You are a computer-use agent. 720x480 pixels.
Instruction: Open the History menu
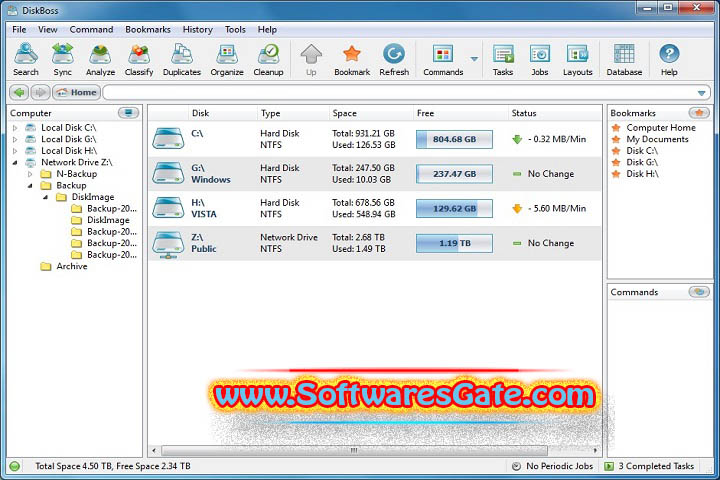197,29
